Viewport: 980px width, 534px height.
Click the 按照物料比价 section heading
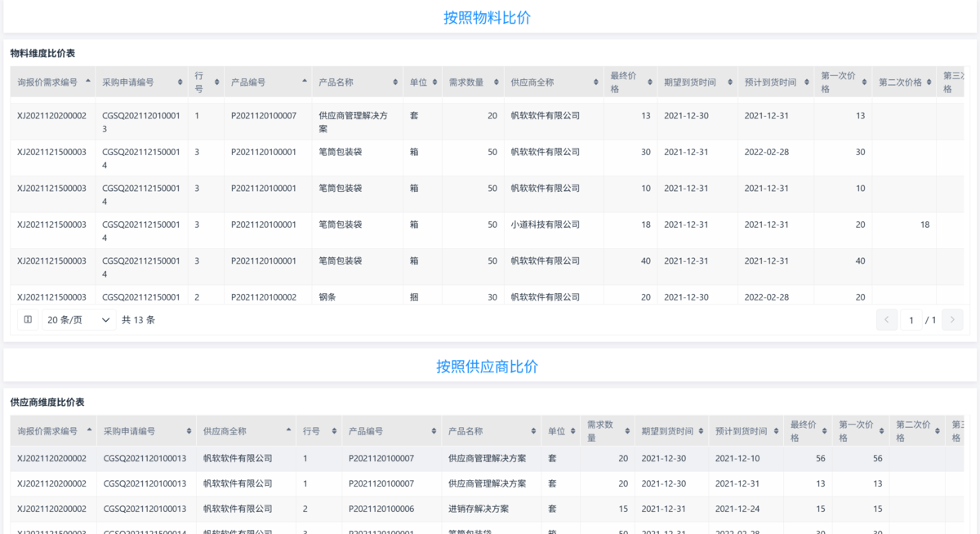(487, 17)
